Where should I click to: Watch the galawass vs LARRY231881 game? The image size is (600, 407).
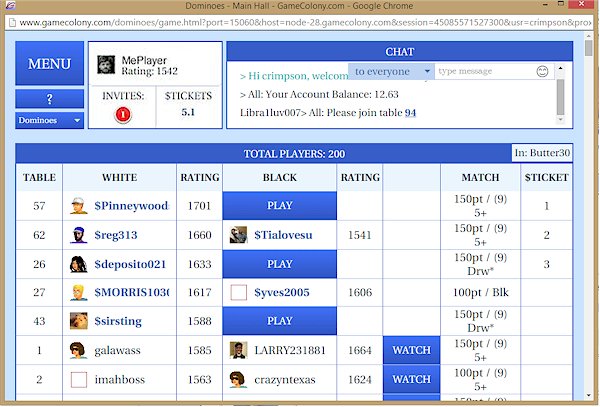(411, 350)
